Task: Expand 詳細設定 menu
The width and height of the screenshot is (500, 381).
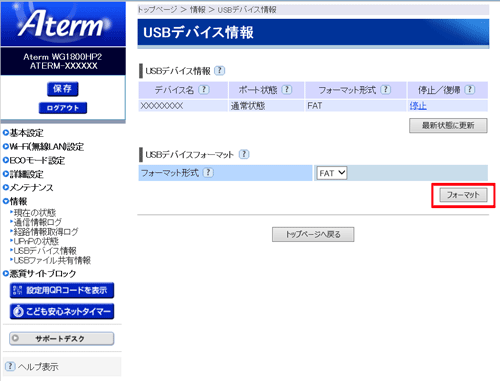Action: (23, 174)
